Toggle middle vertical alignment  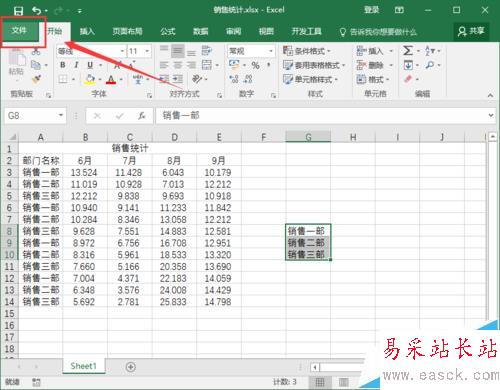pyautogui.click(x=178, y=51)
